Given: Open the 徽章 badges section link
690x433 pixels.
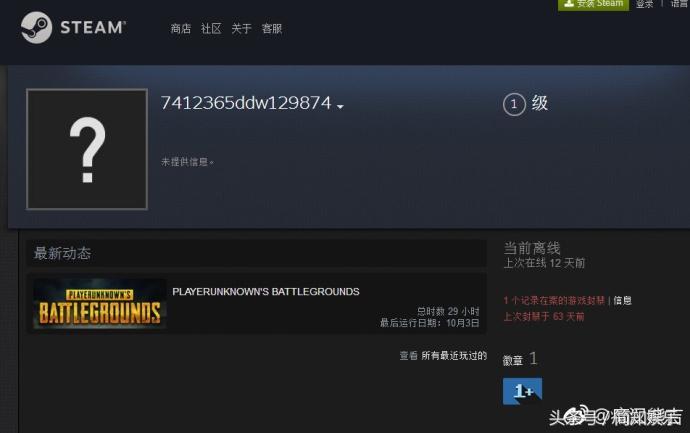Looking at the screenshot, I should (513, 360).
